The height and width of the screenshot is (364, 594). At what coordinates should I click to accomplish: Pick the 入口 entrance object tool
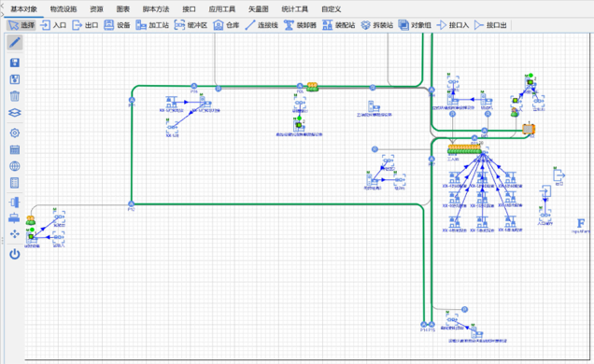tap(53, 25)
